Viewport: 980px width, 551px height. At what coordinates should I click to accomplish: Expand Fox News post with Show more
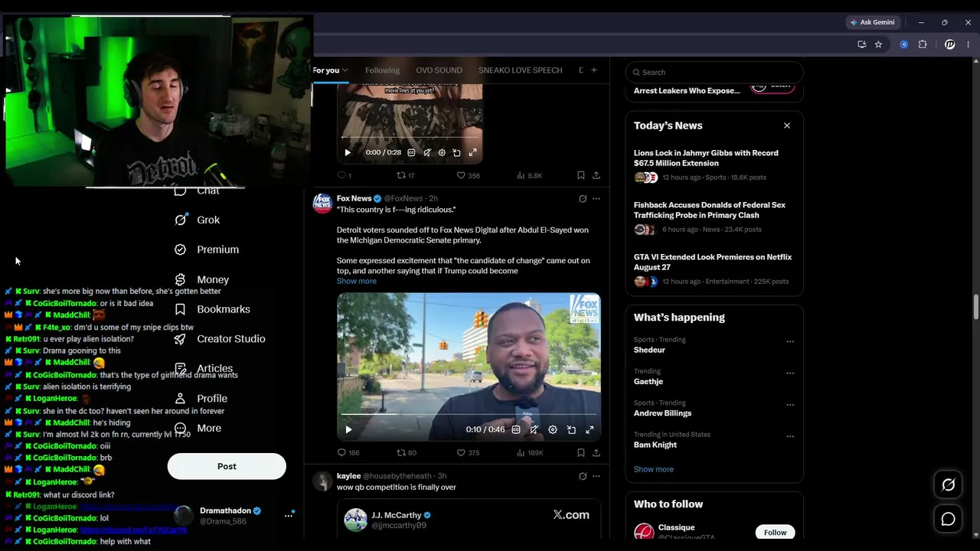pyautogui.click(x=357, y=281)
